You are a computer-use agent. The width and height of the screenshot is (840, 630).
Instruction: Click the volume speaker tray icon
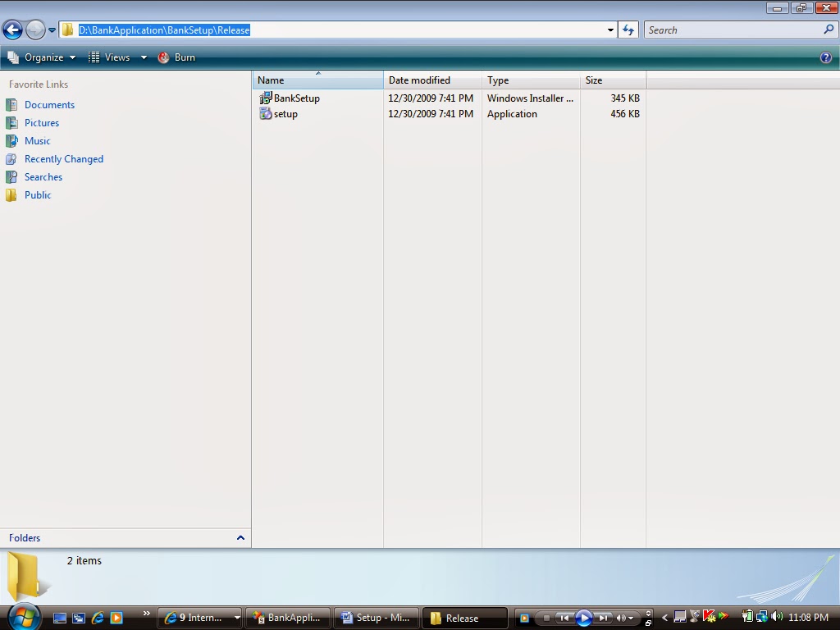[x=778, y=617]
